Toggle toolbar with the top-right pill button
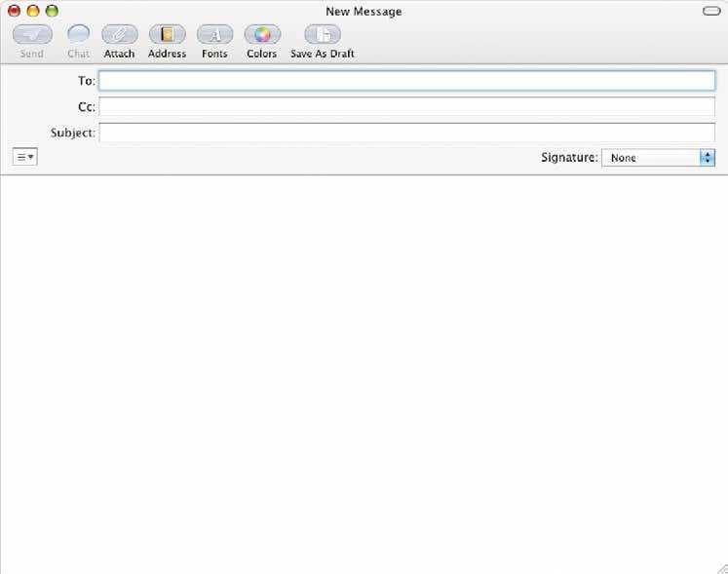 pyautogui.click(x=711, y=11)
